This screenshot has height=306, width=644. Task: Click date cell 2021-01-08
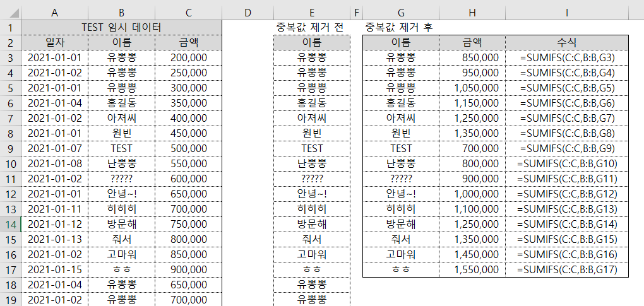point(54,163)
